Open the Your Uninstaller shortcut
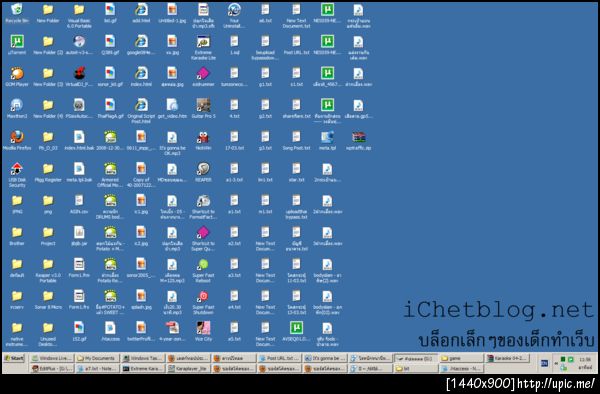 (234, 16)
